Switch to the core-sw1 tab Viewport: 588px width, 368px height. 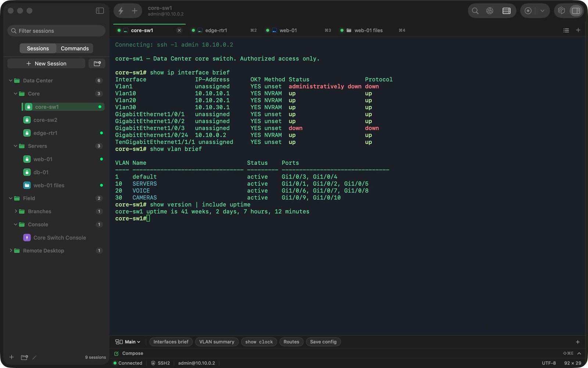[150, 30]
